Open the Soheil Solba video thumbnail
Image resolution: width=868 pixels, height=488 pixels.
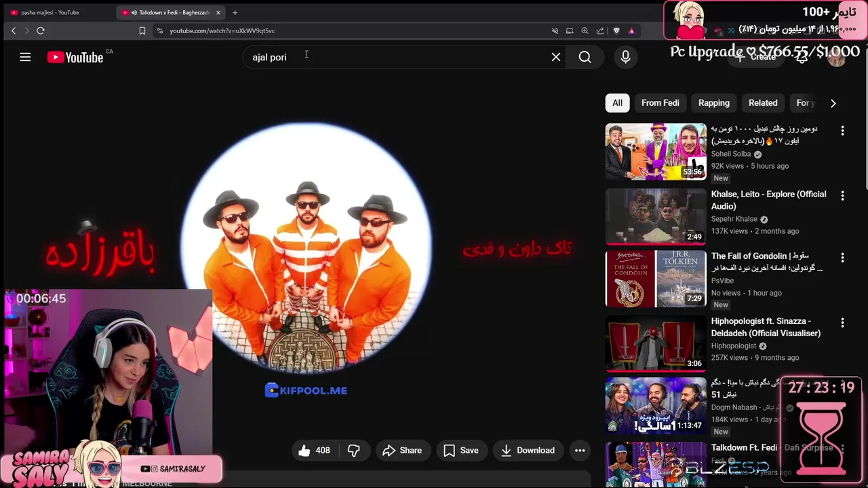click(656, 152)
